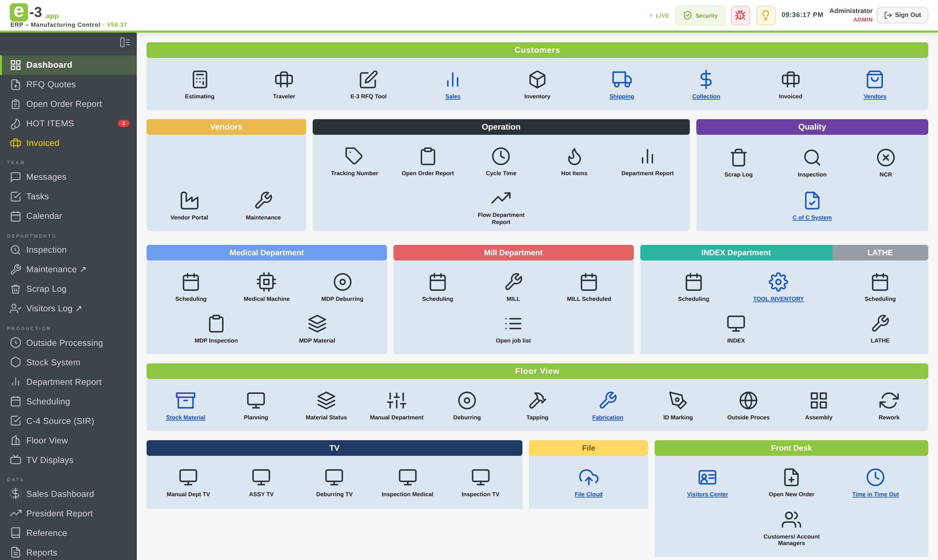The height and width of the screenshot is (560, 938).
Task: Open Manual Department sliders icon
Action: pos(396,400)
